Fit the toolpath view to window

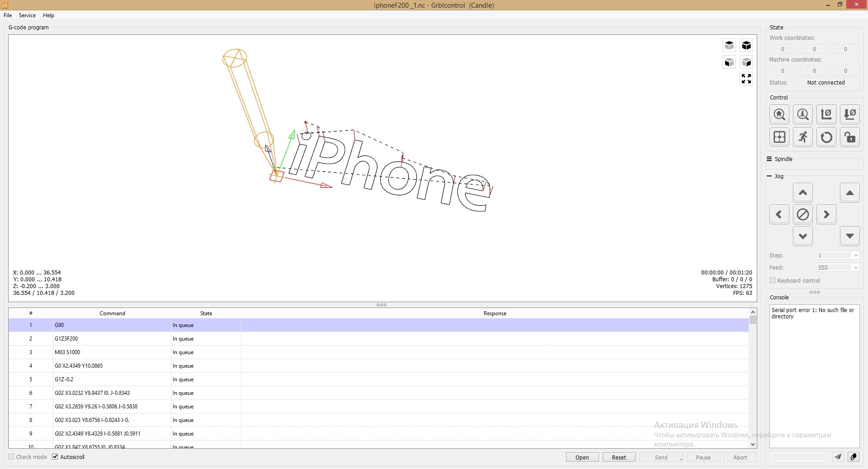746,79
